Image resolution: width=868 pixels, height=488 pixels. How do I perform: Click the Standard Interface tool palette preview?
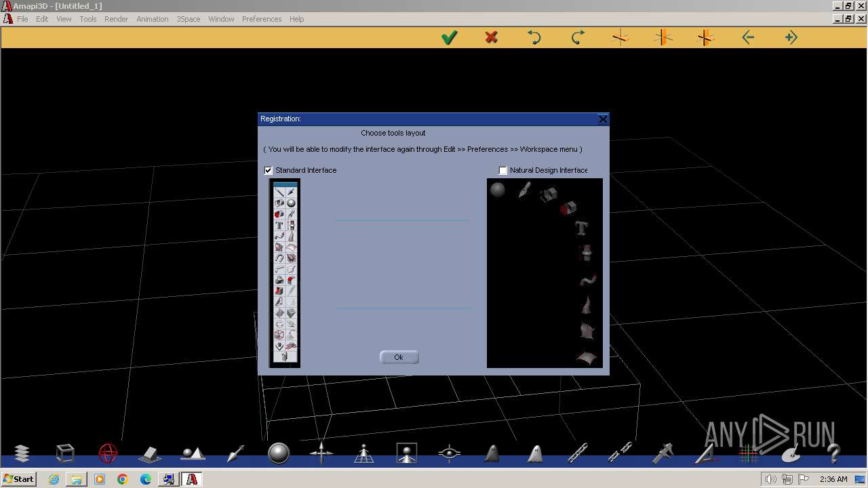pos(285,272)
